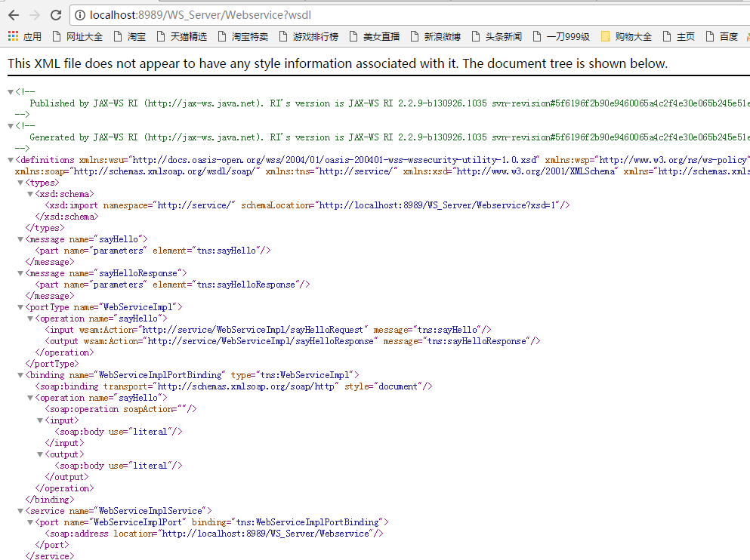Collapse the binding WebServiceImplPortBinding element
The width and height of the screenshot is (750, 560).
19,374
